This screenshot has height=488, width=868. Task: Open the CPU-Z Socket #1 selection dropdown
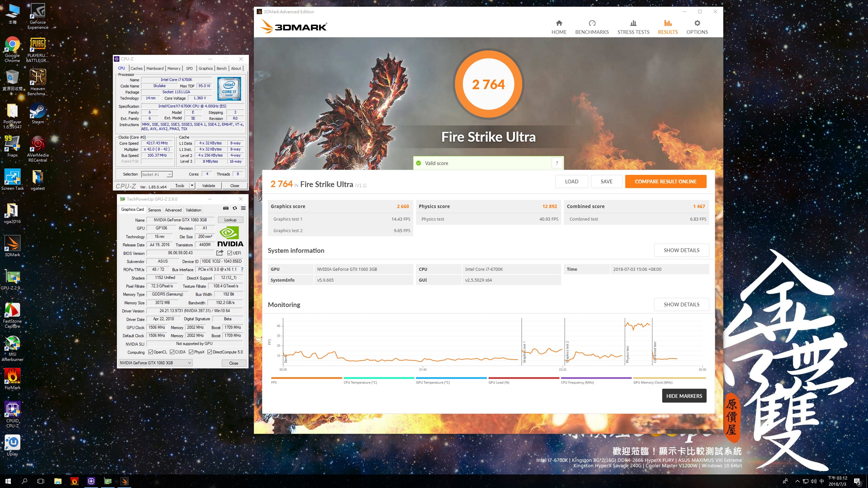pyautogui.click(x=170, y=175)
